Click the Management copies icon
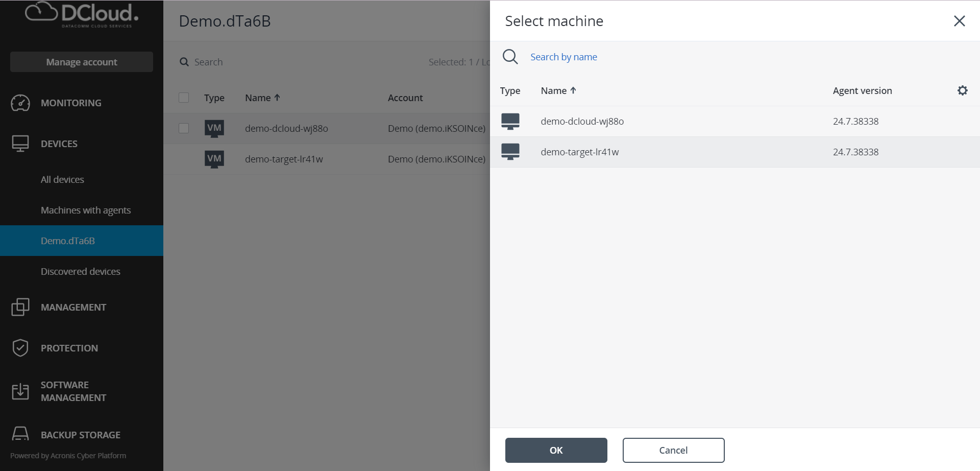Image resolution: width=980 pixels, height=471 pixels. point(20,307)
